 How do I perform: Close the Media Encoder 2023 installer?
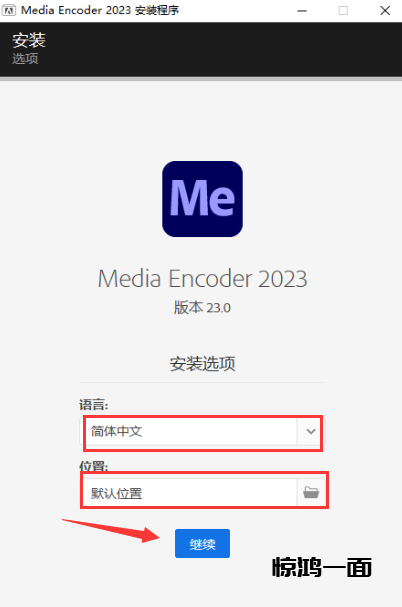(385, 11)
